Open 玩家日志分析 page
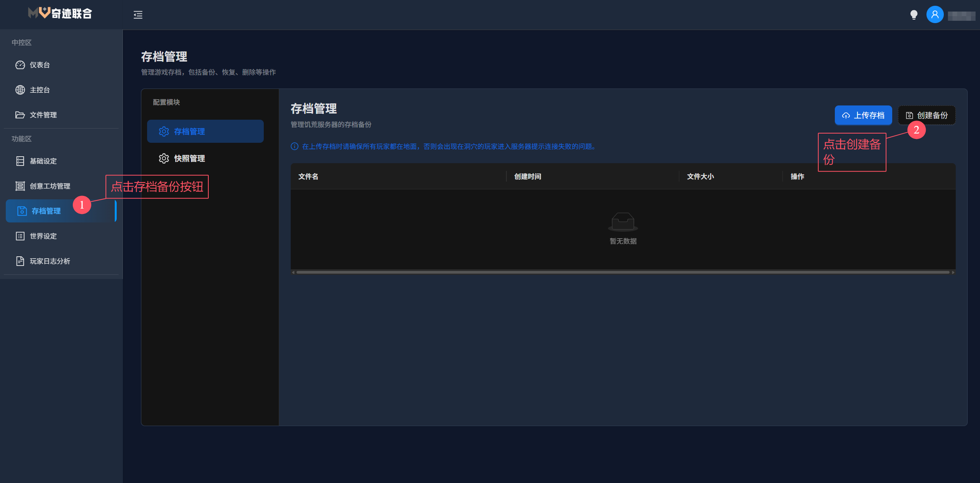 click(x=50, y=261)
